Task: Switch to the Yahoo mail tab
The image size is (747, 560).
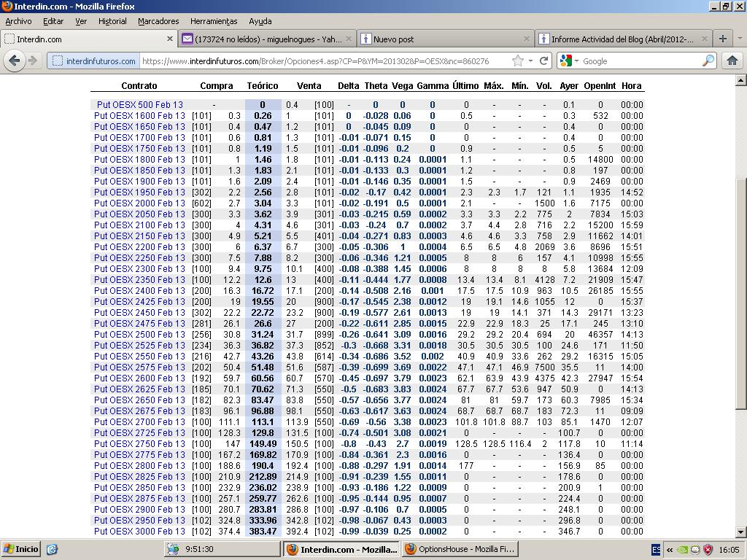Action: tap(263, 39)
